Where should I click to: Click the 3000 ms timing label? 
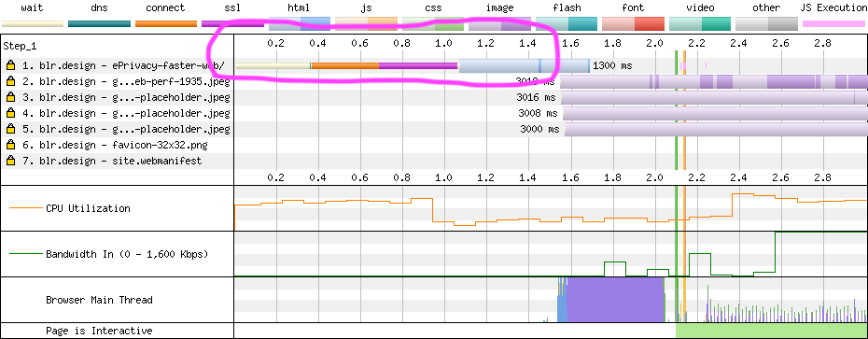539,130
